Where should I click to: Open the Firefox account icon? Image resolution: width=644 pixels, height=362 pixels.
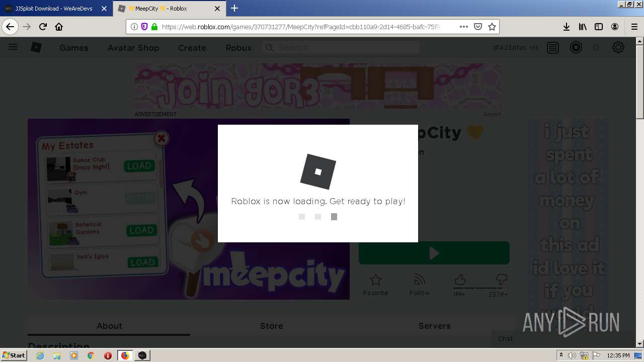pos(615,27)
